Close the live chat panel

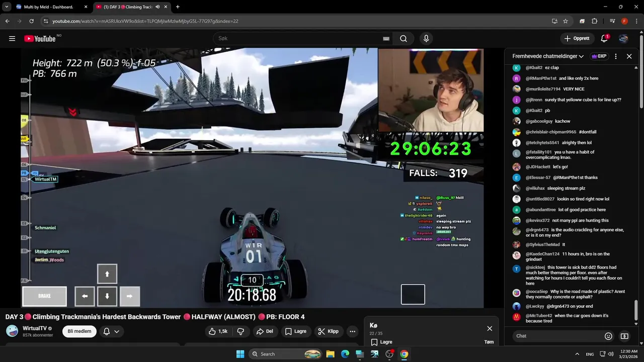tap(629, 56)
